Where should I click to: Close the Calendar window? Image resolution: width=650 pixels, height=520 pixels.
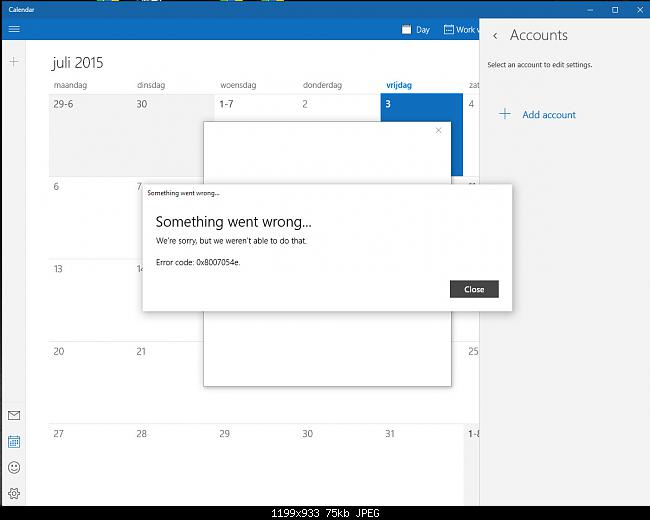[640, 10]
